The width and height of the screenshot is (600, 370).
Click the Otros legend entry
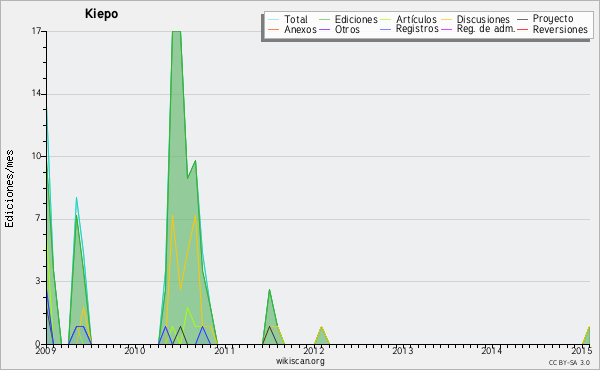339,29
